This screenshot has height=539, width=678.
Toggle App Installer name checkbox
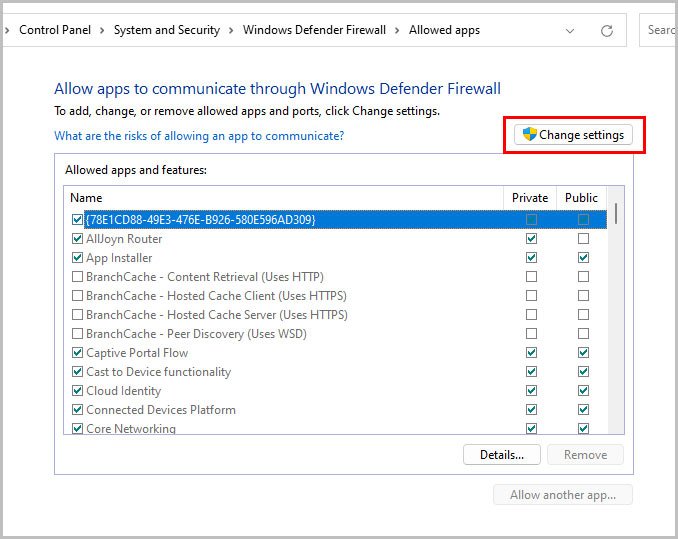tap(77, 258)
